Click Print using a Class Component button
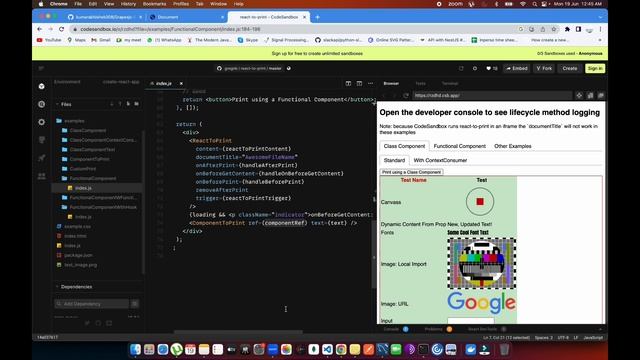The height and width of the screenshot is (360, 640). [x=411, y=172]
